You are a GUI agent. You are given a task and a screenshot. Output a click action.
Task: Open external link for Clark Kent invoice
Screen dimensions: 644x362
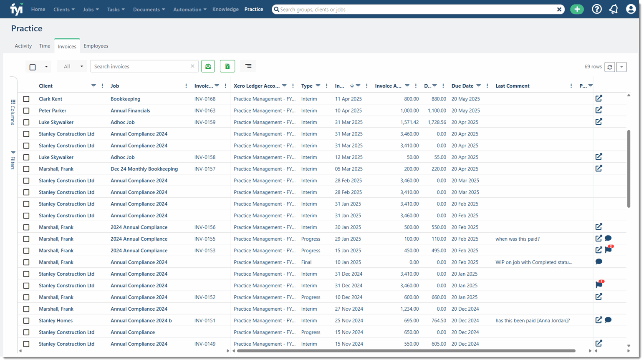click(599, 98)
